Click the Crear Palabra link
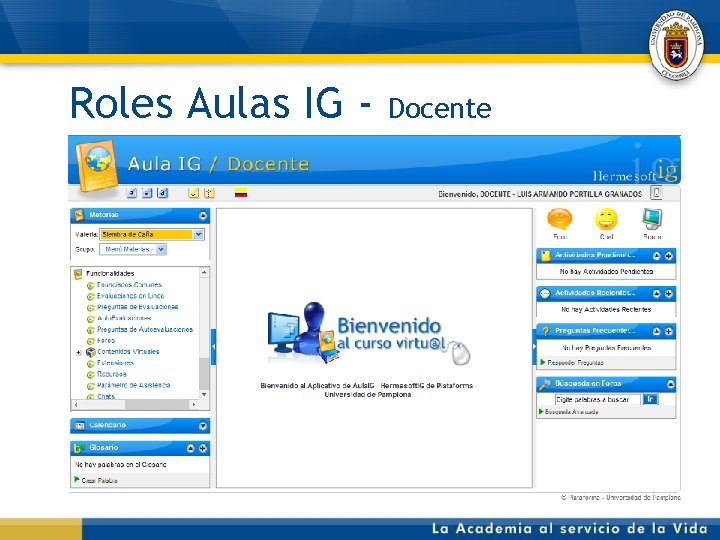The image size is (720, 540). pyautogui.click(x=99, y=481)
